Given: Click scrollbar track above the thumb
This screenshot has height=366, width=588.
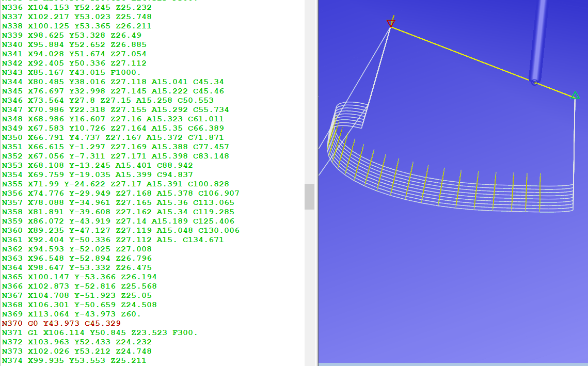Looking at the screenshot, I should pos(309,93).
